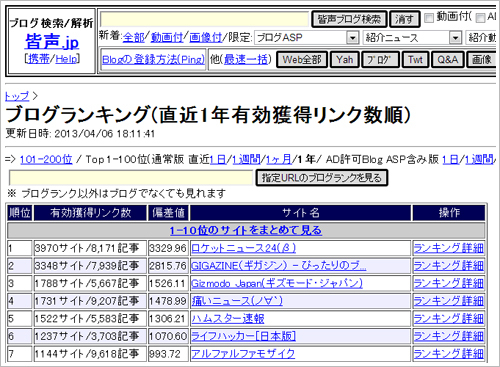Screen dimensions: 500x367
Task: Open ロケットニュース24(β) site link
Action: click(243, 248)
